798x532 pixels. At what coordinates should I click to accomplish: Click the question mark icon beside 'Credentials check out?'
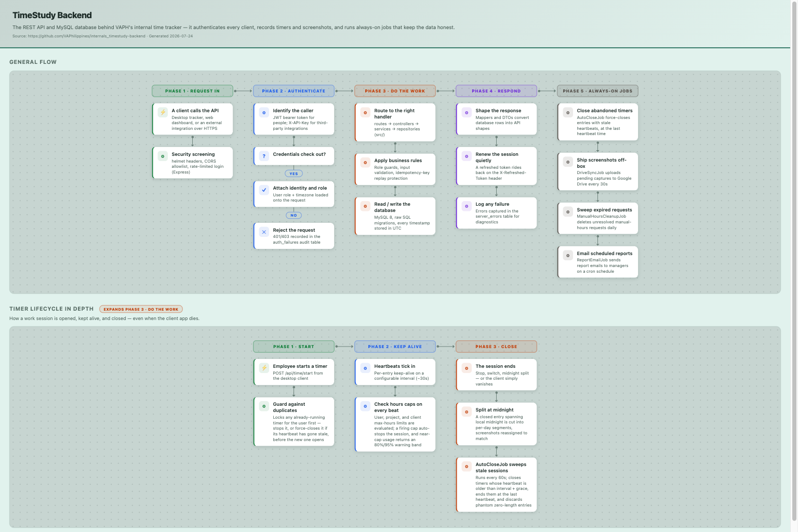point(264,156)
